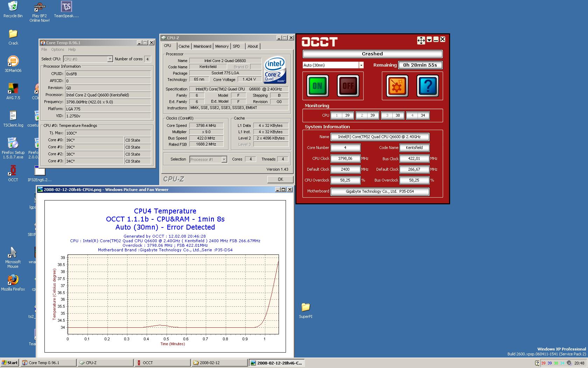Screen dimensions: 588x368
Task: Open the Options menu in Core Temp
Action: 58,50
